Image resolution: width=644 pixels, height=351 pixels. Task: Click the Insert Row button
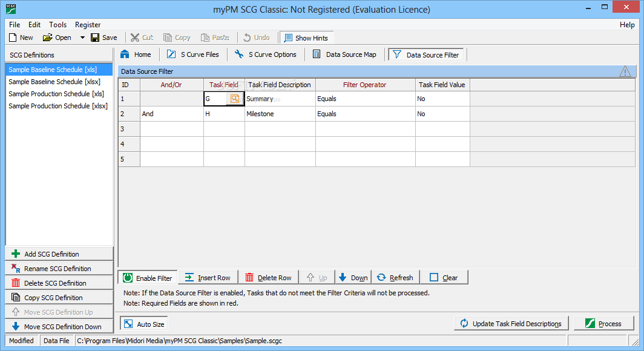(208, 278)
